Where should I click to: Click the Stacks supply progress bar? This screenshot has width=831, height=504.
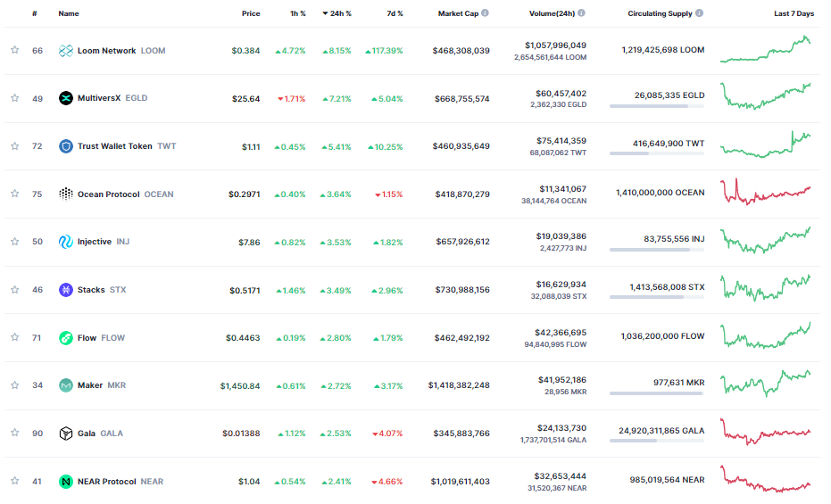[657, 297]
